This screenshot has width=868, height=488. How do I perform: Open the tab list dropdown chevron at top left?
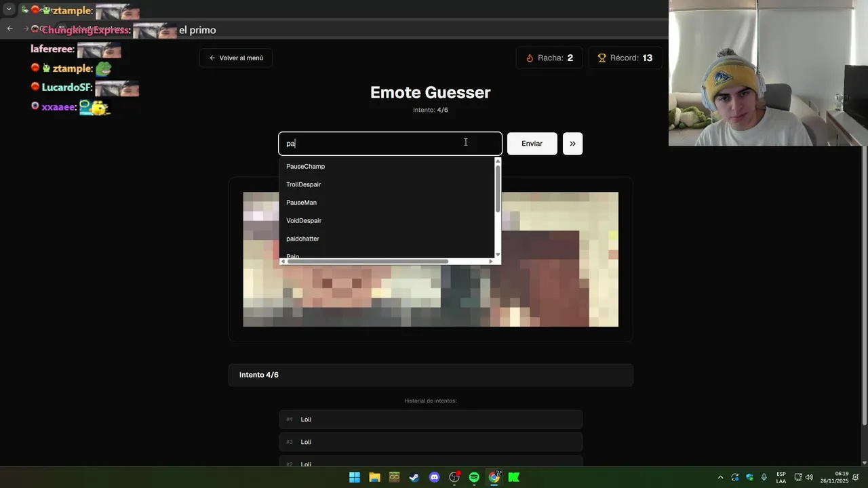(x=9, y=9)
